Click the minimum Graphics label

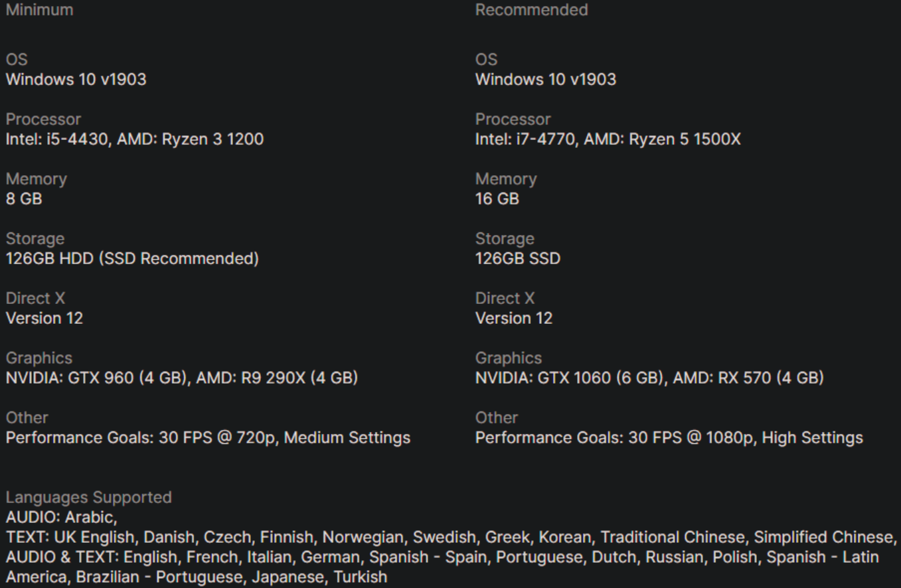pyautogui.click(x=39, y=358)
